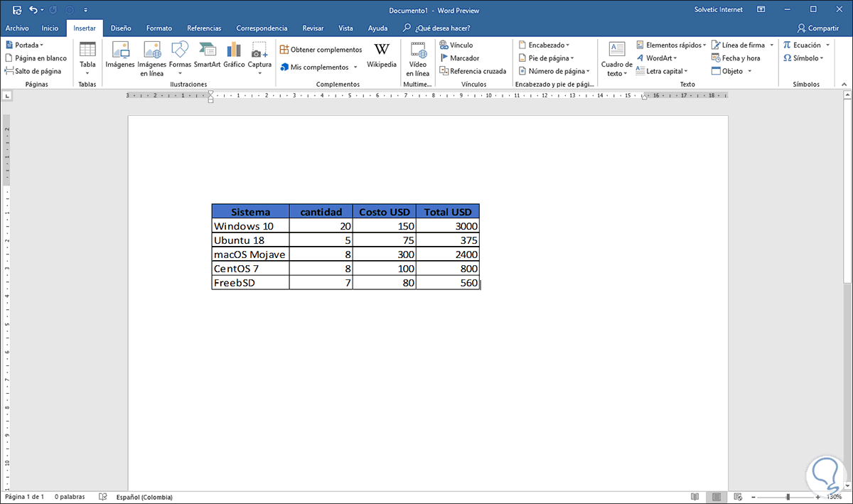Open the Ecuación dropdown
853x504 pixels.
806,45
